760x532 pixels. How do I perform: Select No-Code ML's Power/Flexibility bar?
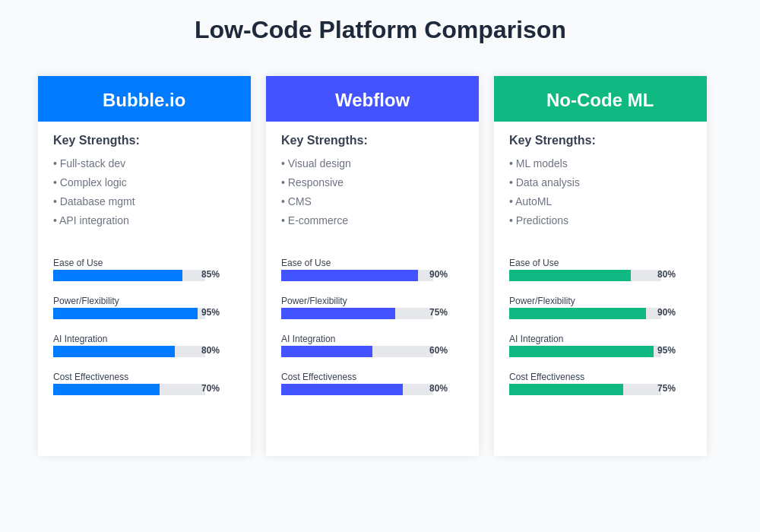[x=585, y=313]
